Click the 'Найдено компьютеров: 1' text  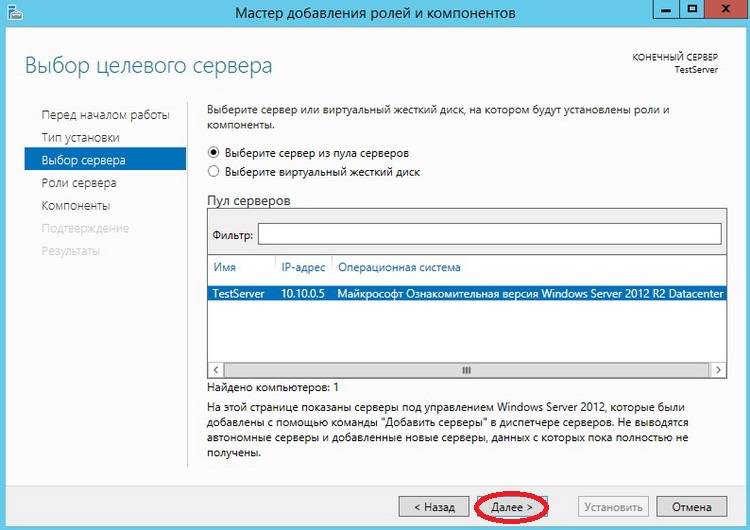tap(273, 387)
